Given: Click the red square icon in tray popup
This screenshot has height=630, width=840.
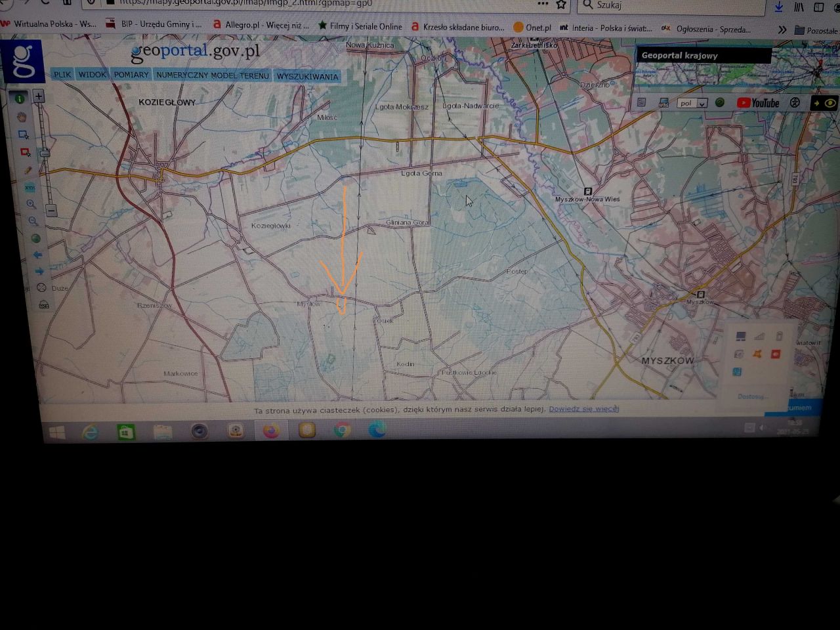Looking at the screenshot, I should tap(776, 354).
